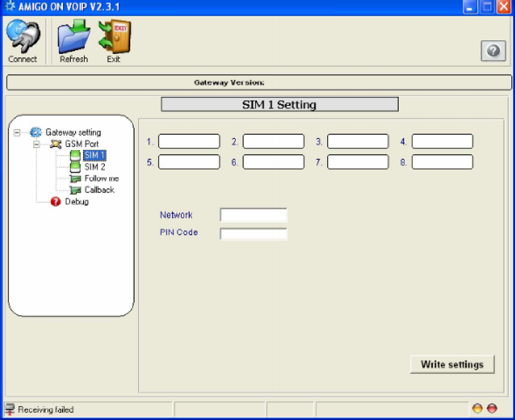Open the Follow me tree item
Viewport: 515px width, 420px height.
click(x=102, y=179)
